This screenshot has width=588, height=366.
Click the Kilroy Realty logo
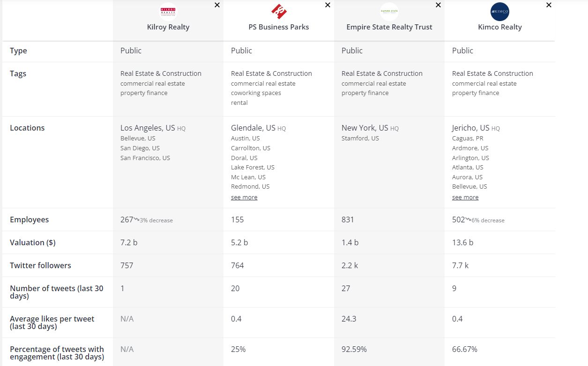pos(168,12)
